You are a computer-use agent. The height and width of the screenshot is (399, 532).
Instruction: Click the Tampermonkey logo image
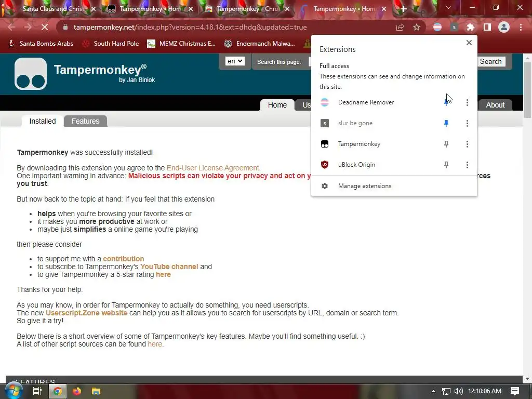pos(31,74)
